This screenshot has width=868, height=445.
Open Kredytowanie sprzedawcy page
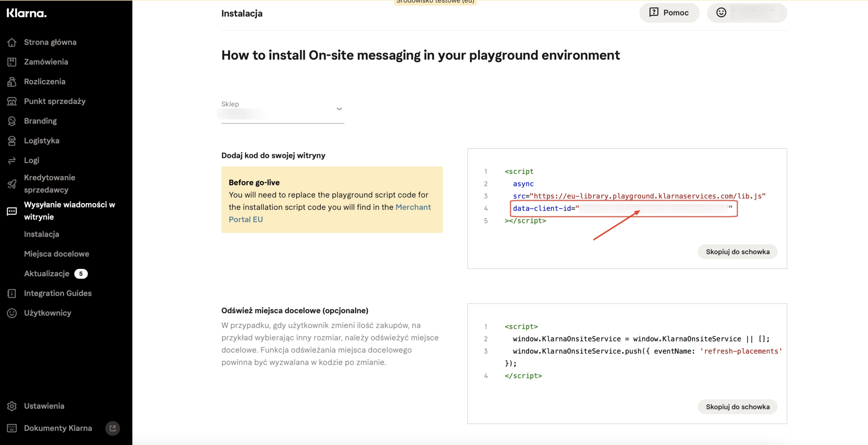click(x=50, y=184)
